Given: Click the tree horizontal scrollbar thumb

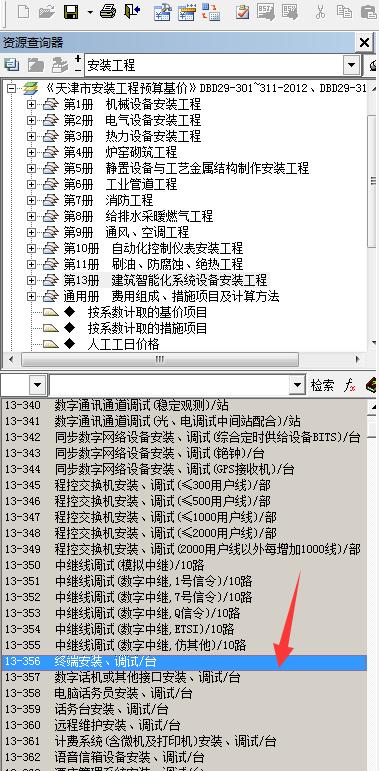Looking at the screenshot, I should tap(160, 359).
